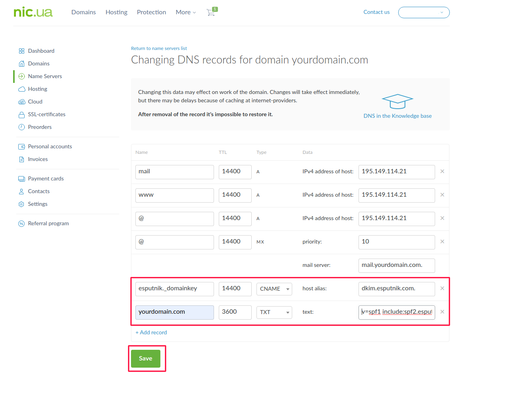The image size is (532, 395).
Task: Open the CNAME record type dropdown
Action: tap(274, 289)
